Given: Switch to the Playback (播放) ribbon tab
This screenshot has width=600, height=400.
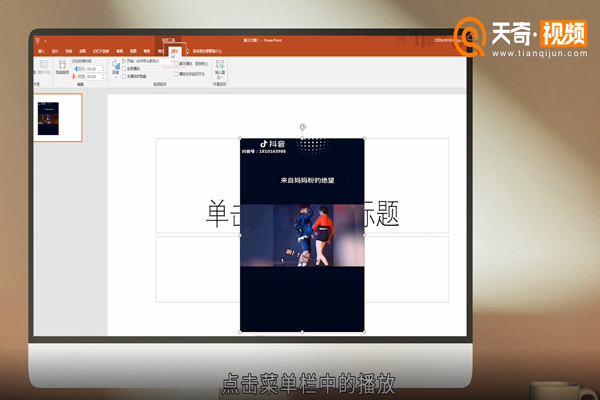Looking at the screenshot, I should (175, 50).
